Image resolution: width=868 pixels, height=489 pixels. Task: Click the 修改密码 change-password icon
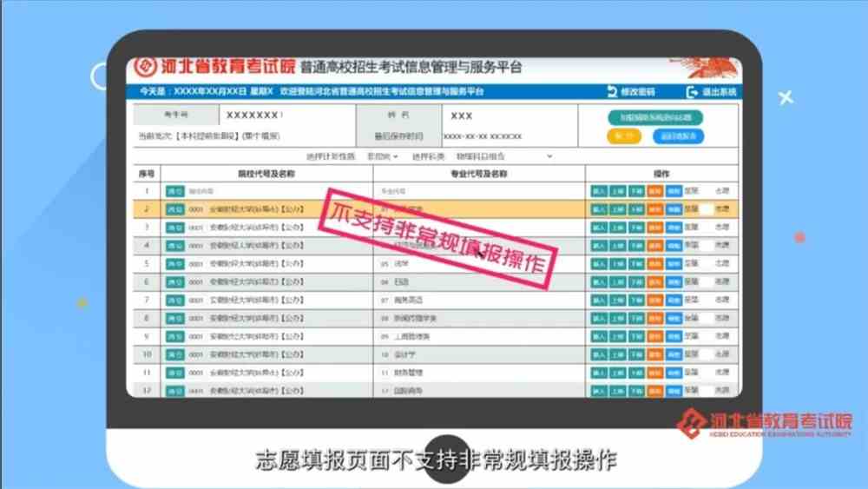point(612,91)
